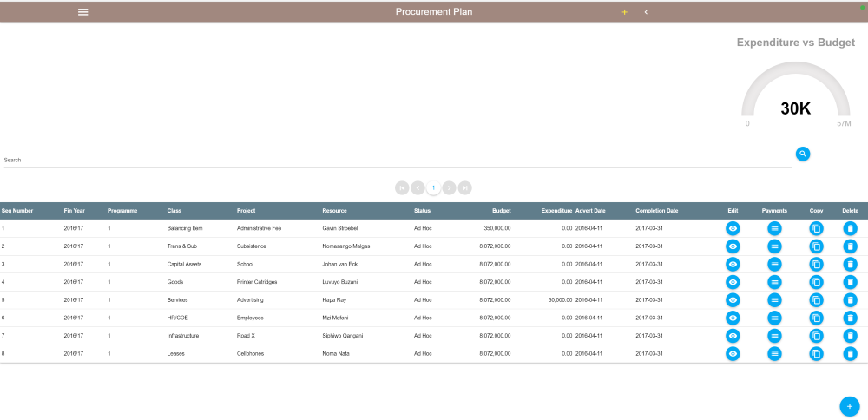
Task: Click the floating add button
Action: 850,406
